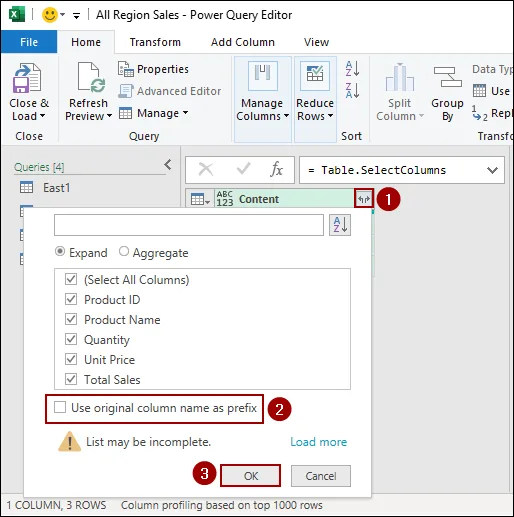514x517 pixels.
Task: Uncheck the Product Name checkbox
Action: tap(71, 319)
